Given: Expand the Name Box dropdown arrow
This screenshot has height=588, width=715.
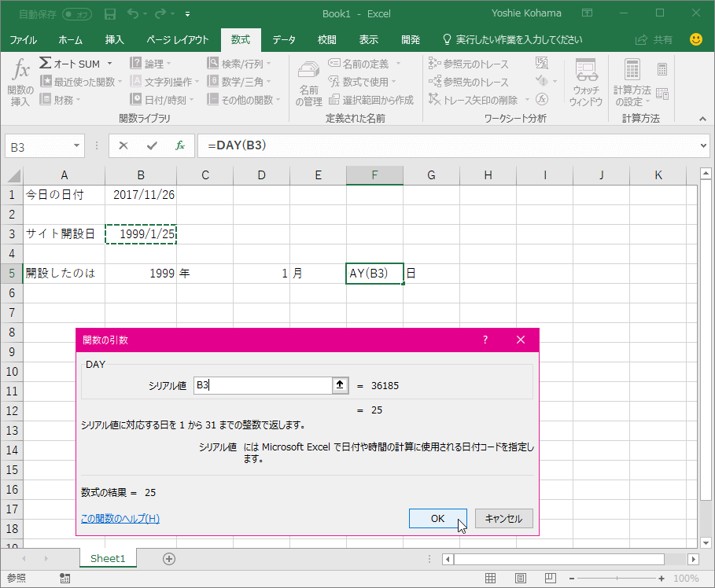Looking at the screenshot, I should [x=77, y=145].
